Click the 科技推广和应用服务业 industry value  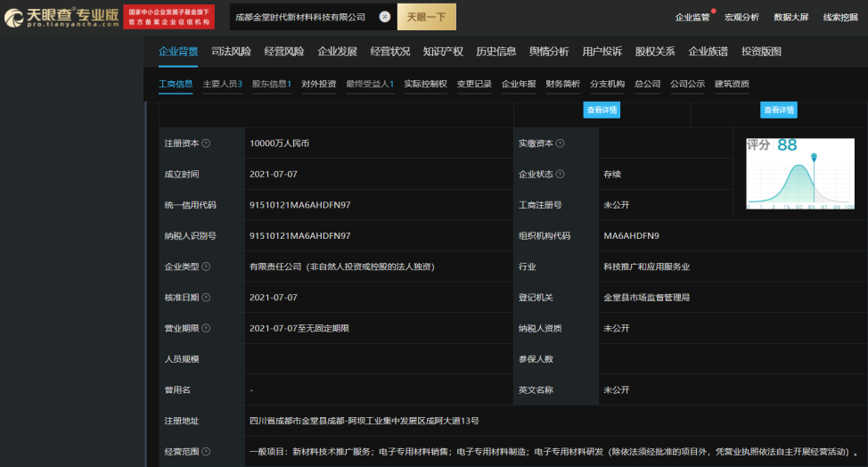647,266
